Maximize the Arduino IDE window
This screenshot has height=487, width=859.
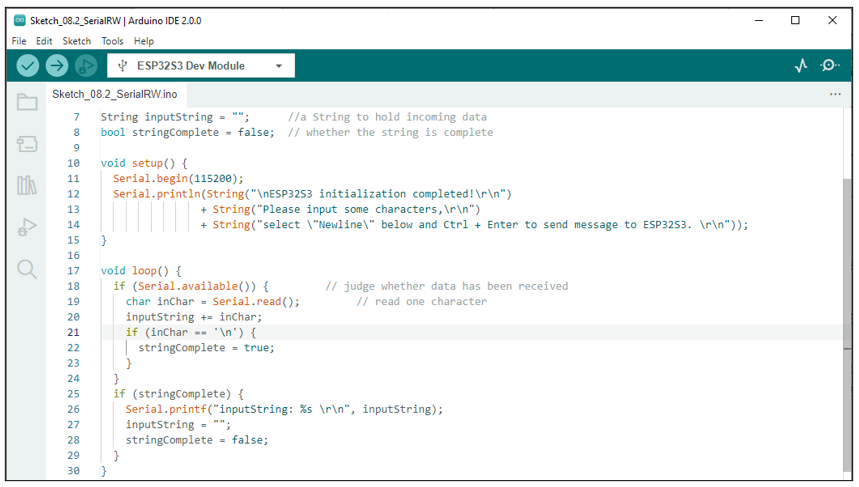(795, 20)
